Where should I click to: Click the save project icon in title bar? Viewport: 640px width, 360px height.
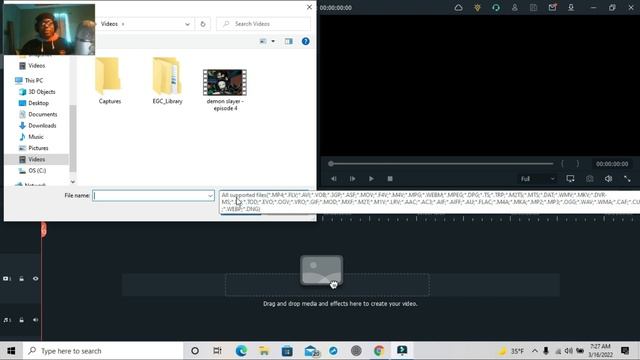533,8
